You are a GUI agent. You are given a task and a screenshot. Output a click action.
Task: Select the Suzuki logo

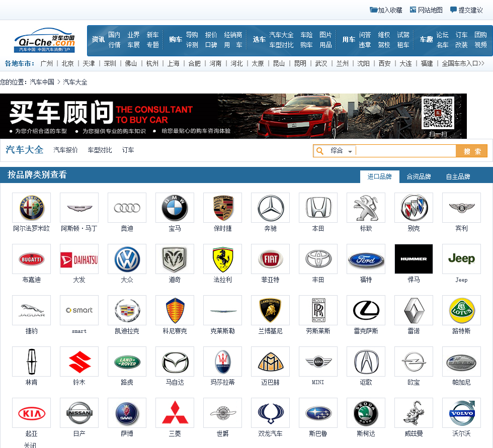79,362
